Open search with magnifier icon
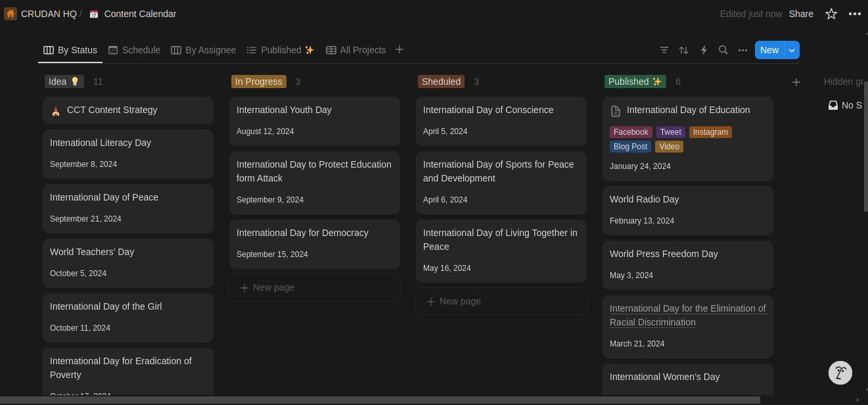Image resolution: width=868 pixels, height=405 pixels. [x=723, y=50]
